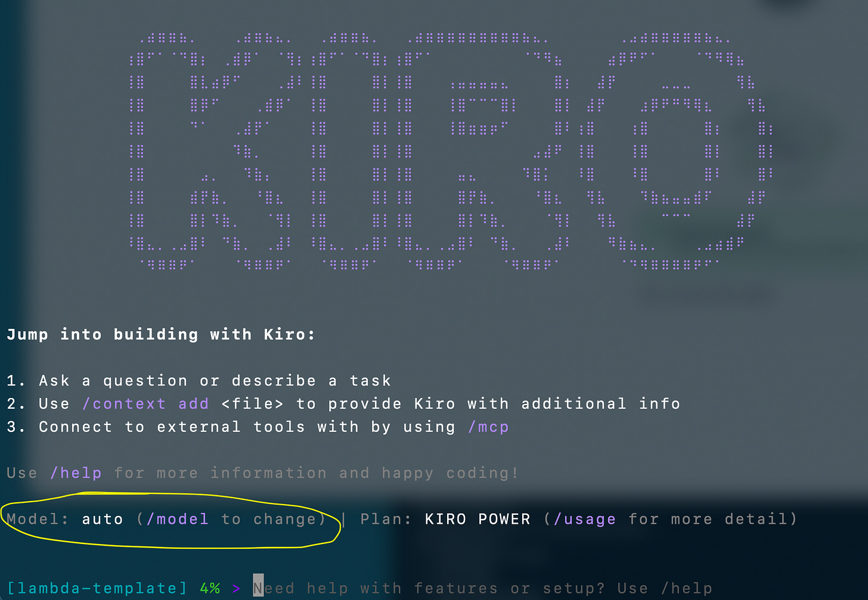Screen dimensions: 868x600
Task: Click the '/help' hint at prompt end
Action: [x=687, y=589]
